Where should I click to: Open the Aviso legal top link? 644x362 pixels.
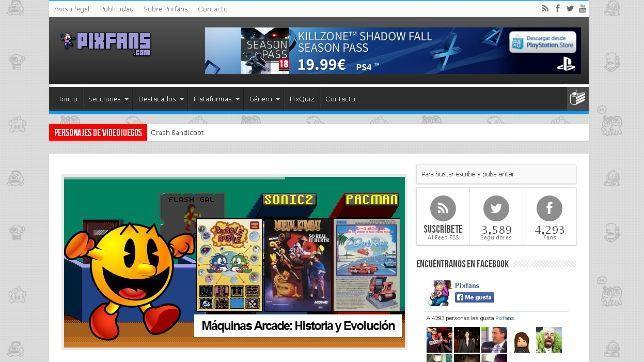click(x=72, y=9)
